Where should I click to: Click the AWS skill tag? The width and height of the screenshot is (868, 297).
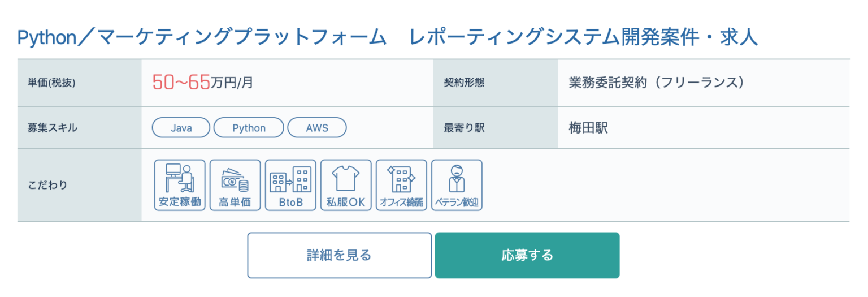click(x=317, y=128)
